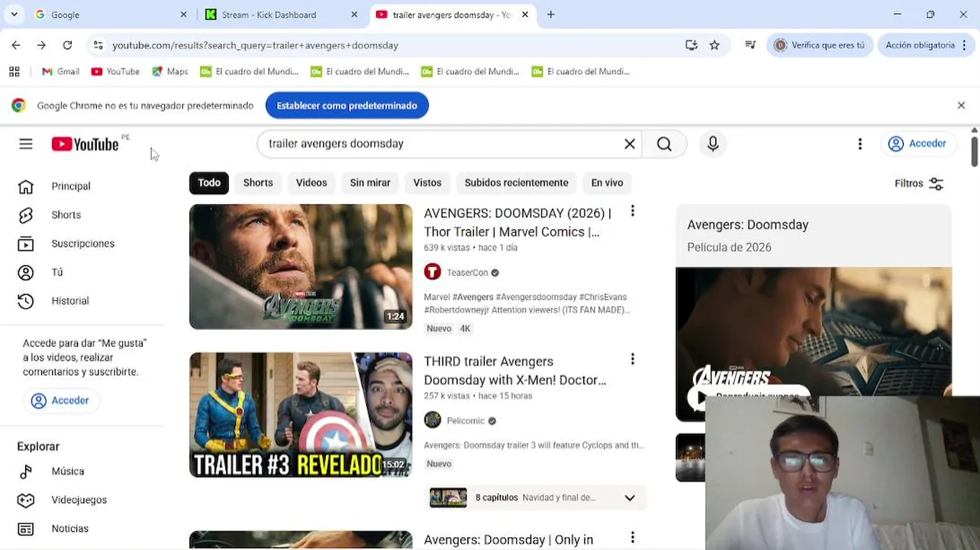Click the browser address bar URL
This screenshot has width=980, height=550.
coord(255,45)
